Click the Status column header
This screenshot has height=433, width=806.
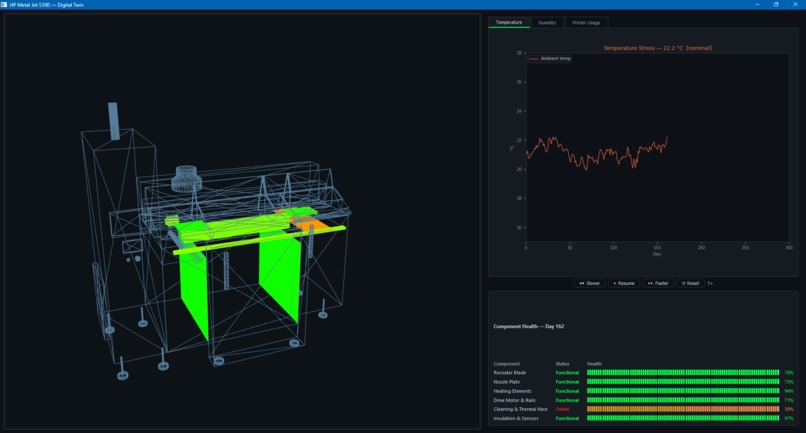[x=562, y=364]
